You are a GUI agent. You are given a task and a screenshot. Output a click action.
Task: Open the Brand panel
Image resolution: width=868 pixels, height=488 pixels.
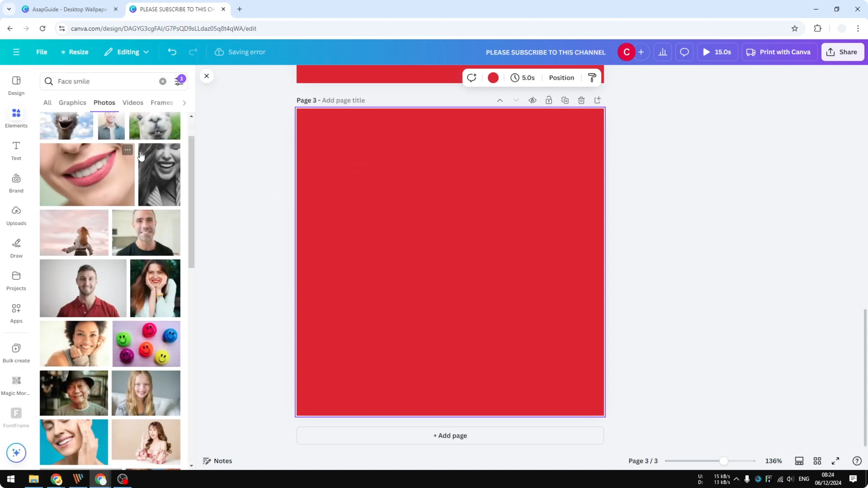(16, 182)
